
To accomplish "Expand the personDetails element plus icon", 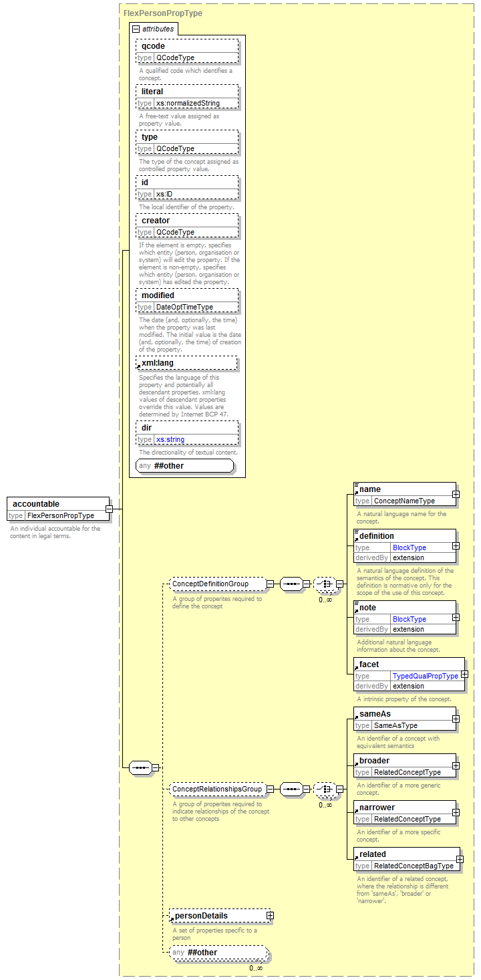I will 270,916.
